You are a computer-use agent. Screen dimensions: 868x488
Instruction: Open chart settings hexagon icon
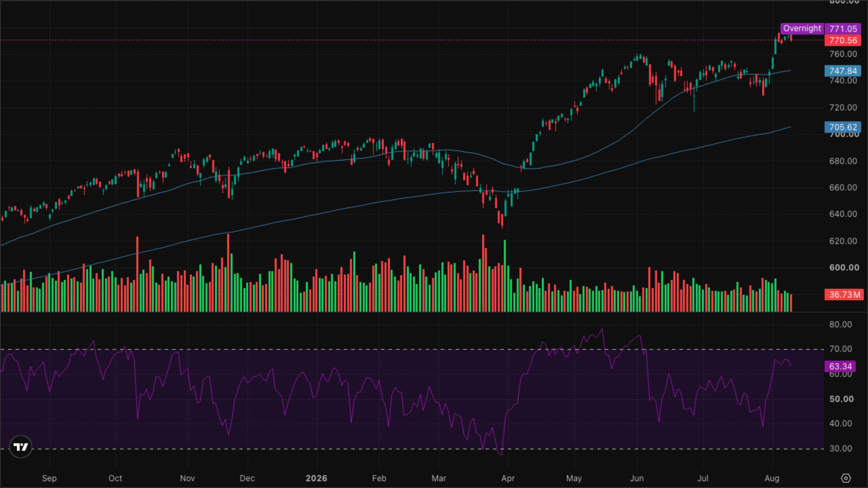click(846, 478)
